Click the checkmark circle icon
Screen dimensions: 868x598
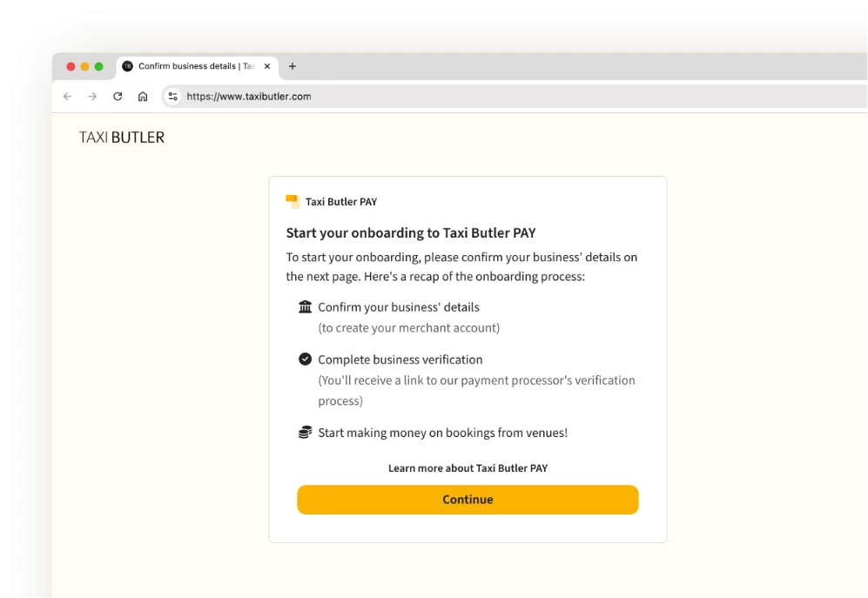pos(305,359)
